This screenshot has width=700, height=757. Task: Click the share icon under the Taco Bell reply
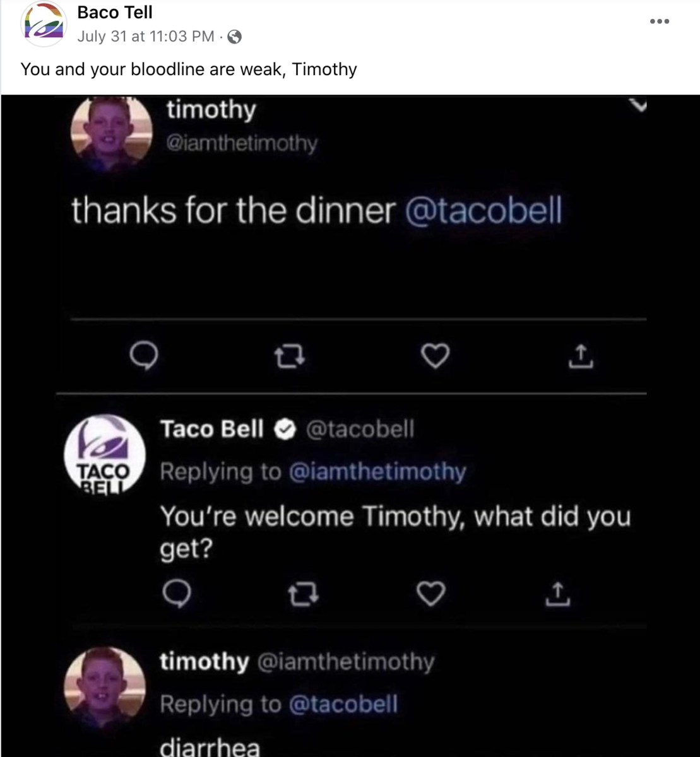(558, 594)
